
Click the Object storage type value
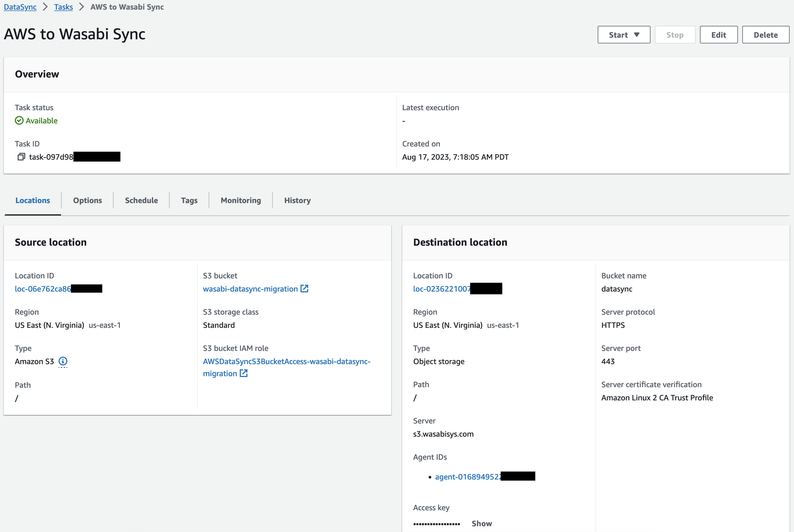coord(439,361)
